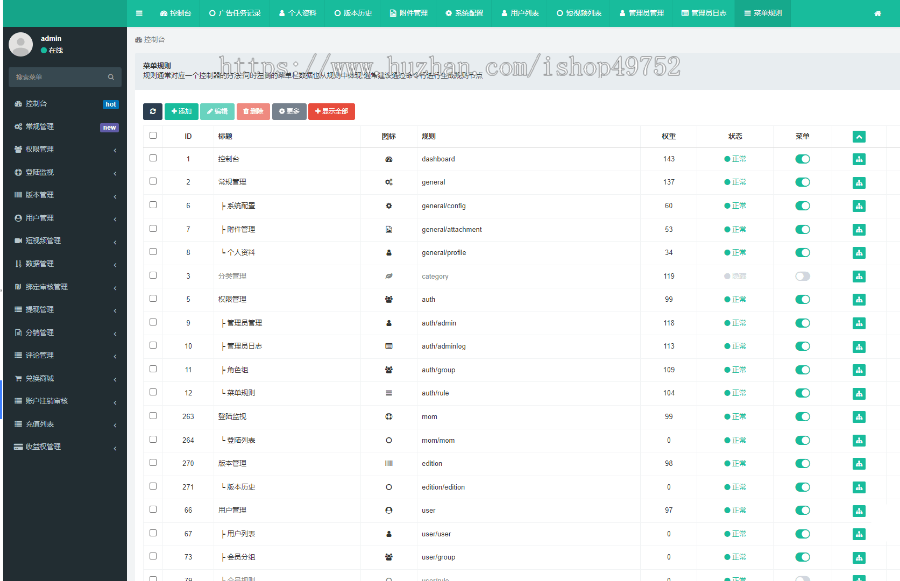This screenshot has width=900, height=581.
Task: Switch to the 附件管理 top tab
Action: 408,13
